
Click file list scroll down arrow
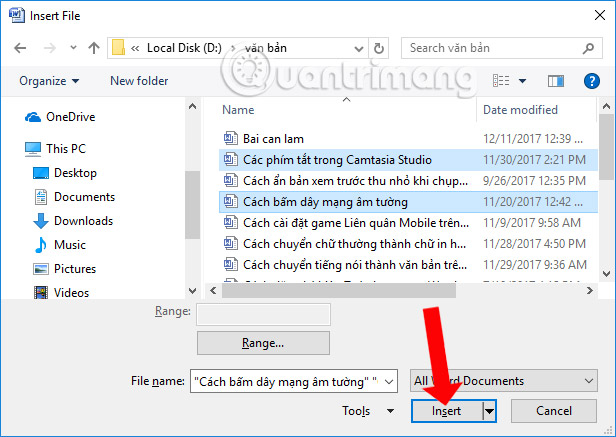[606, 273]
